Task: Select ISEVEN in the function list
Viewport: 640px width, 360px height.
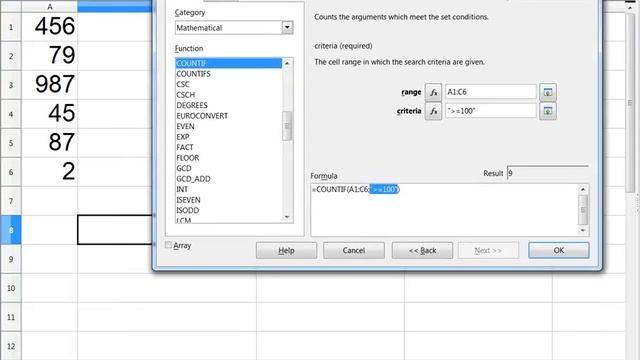Action: [x=229, y=200]
